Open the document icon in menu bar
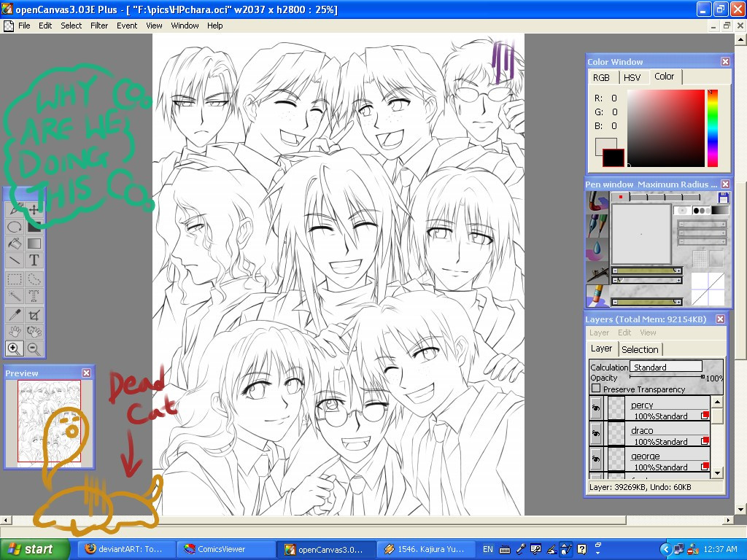The width and height of the screenshot is (747, 560). click(x=8, y=26)
